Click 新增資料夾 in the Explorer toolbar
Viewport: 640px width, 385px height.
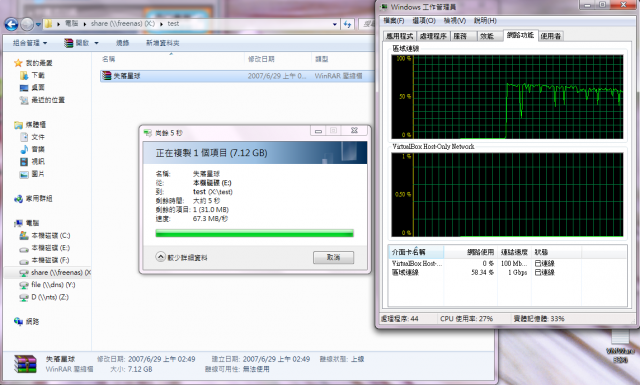tap(162, 43)
